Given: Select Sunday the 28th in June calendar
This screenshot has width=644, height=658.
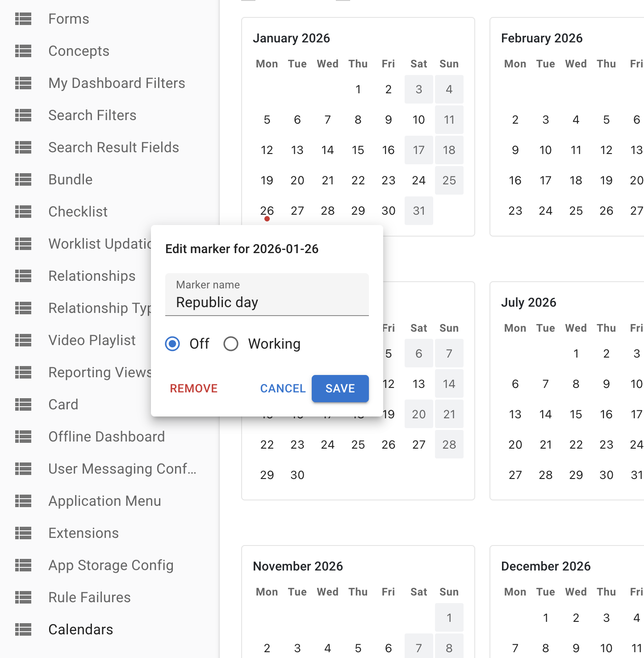Looking at the screenshot, I should tap(449, 445).
